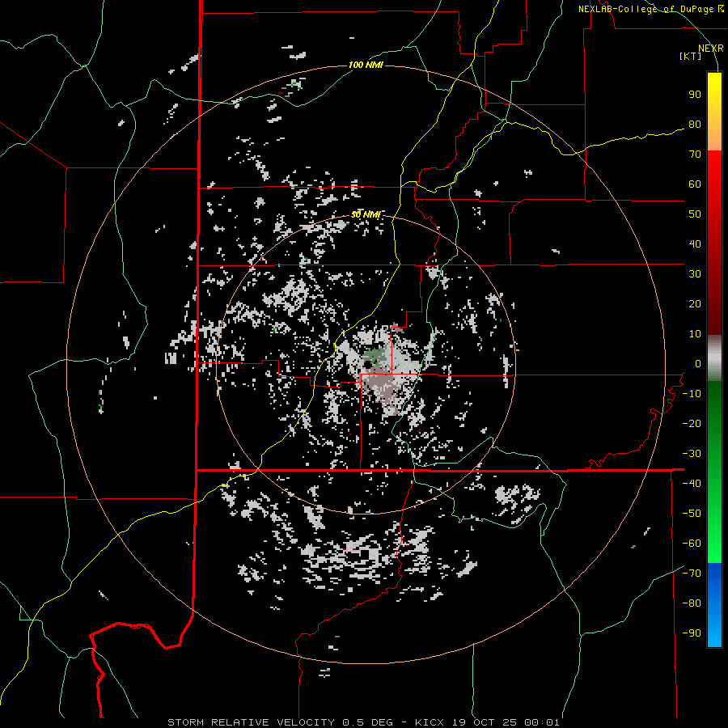Pick the blue segment at the color bar bottom
728x728 pixels.
714,605
